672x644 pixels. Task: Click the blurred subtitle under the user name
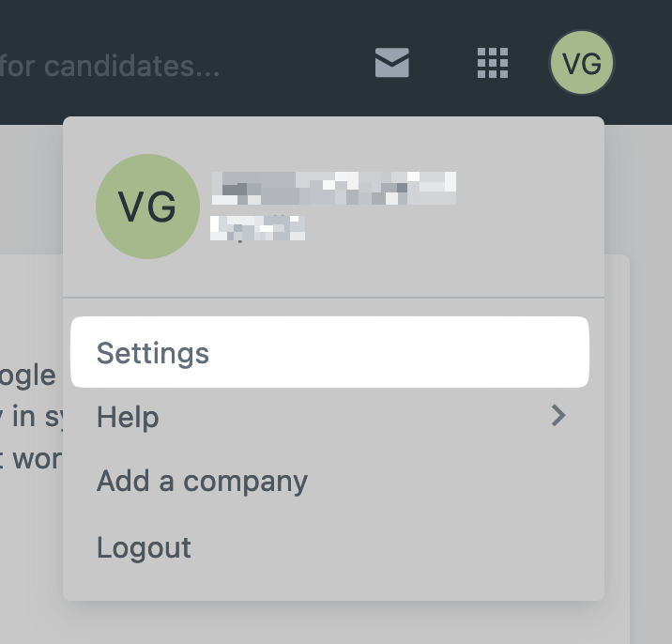click(257, 228)
